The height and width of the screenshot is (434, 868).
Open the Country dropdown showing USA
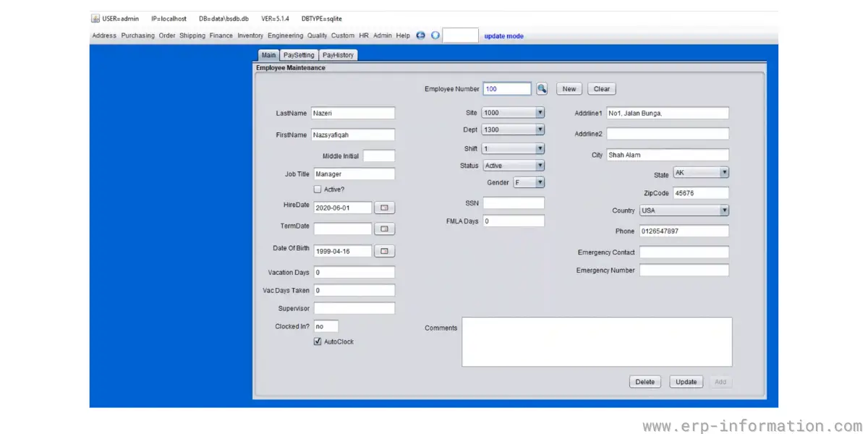[684, 210]
